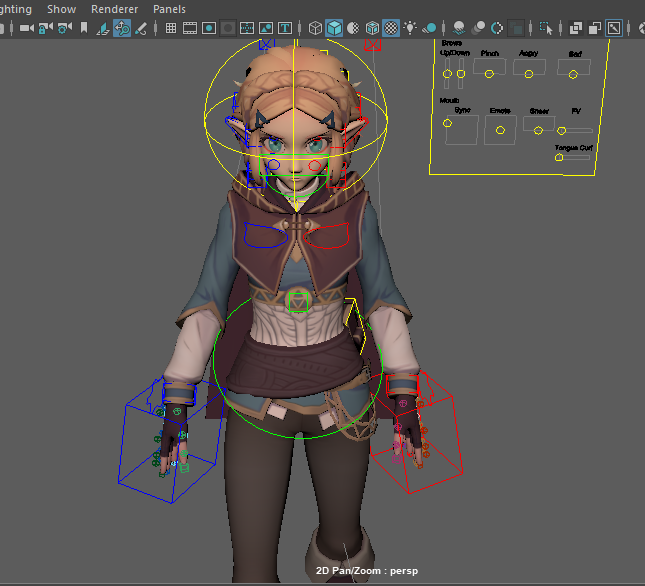Toggle the Gate Mask icon
The height and width of the screenshot is (586, 645).
pos(228,28)
